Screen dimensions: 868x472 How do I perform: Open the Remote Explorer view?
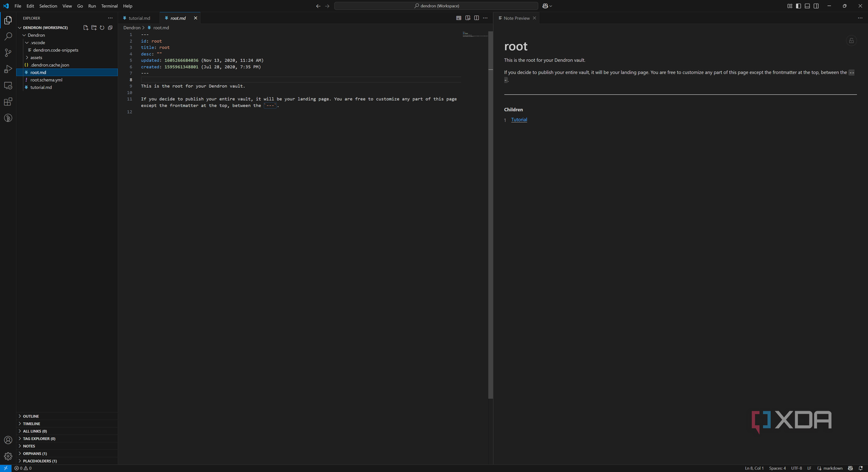(x=8, y=85)
